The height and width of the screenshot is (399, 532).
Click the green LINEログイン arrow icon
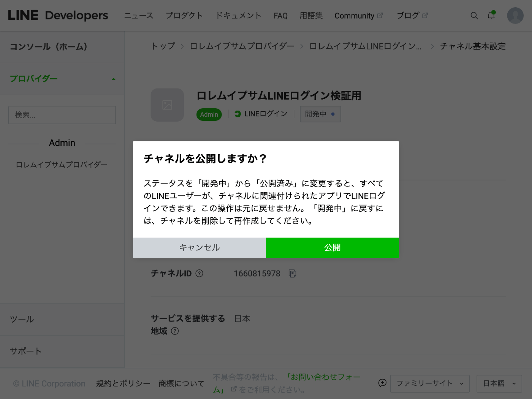[238, 114]
